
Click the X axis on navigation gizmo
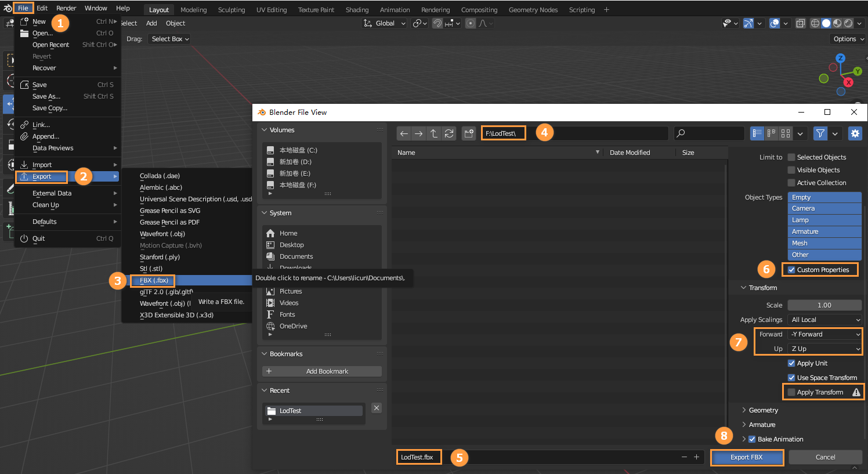click(x=848, y=82)
